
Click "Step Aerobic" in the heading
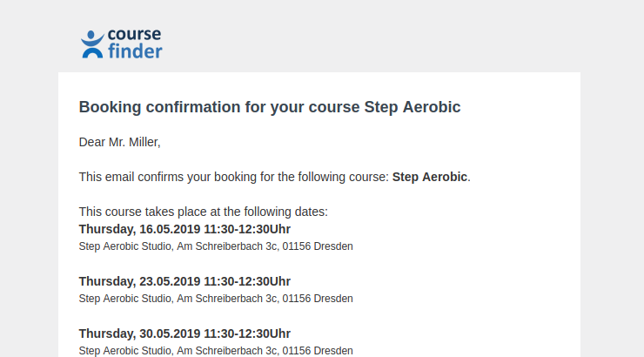pyautogui.click(x=412, y=107)
